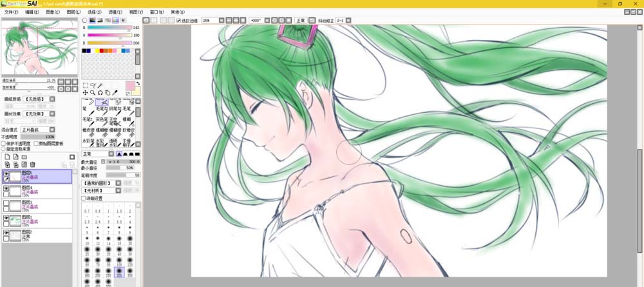
Task: Toggle the swatches panel icon
Action: point(115,20)
